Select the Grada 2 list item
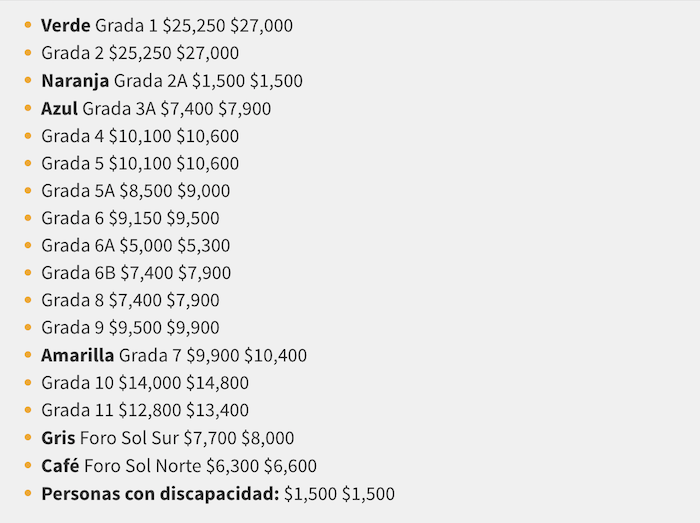The image size is (700, 523). [x=140, y=53]
